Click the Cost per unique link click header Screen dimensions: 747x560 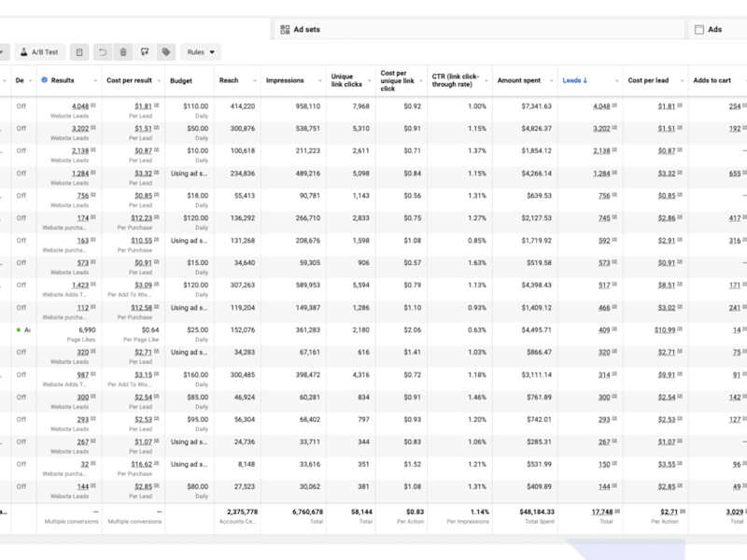398,81
